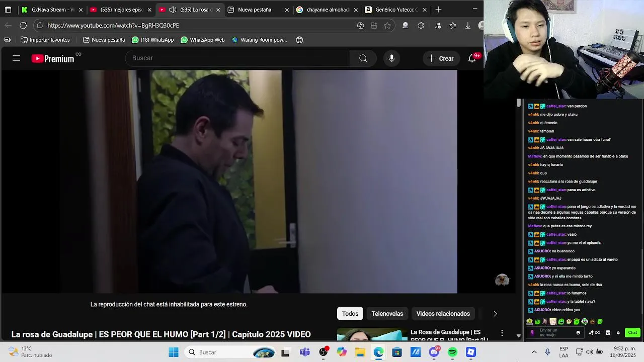Image resolution: width=644 pixels, height=362 pixels.
Task: Go back with browser back arrow
Action: point(8,25)
